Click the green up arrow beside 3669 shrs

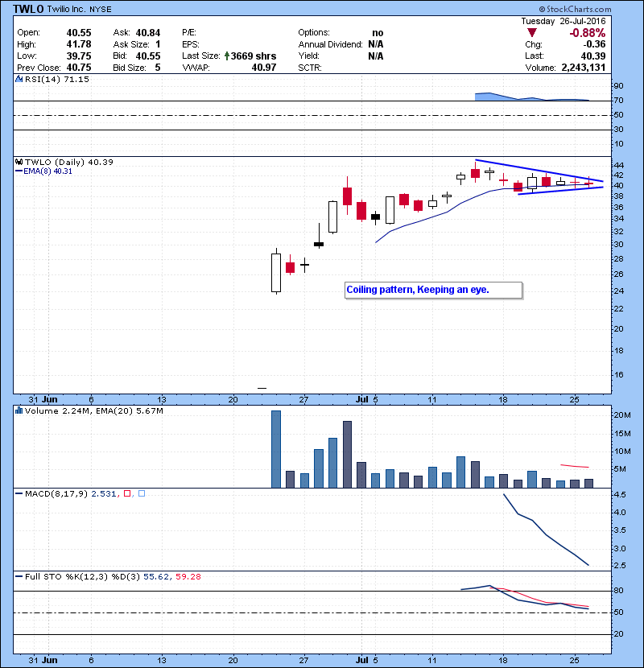(x=227, y=56)
